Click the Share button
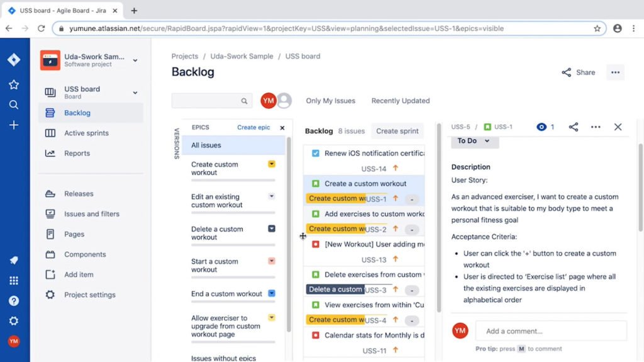 [x=579, y=72]
